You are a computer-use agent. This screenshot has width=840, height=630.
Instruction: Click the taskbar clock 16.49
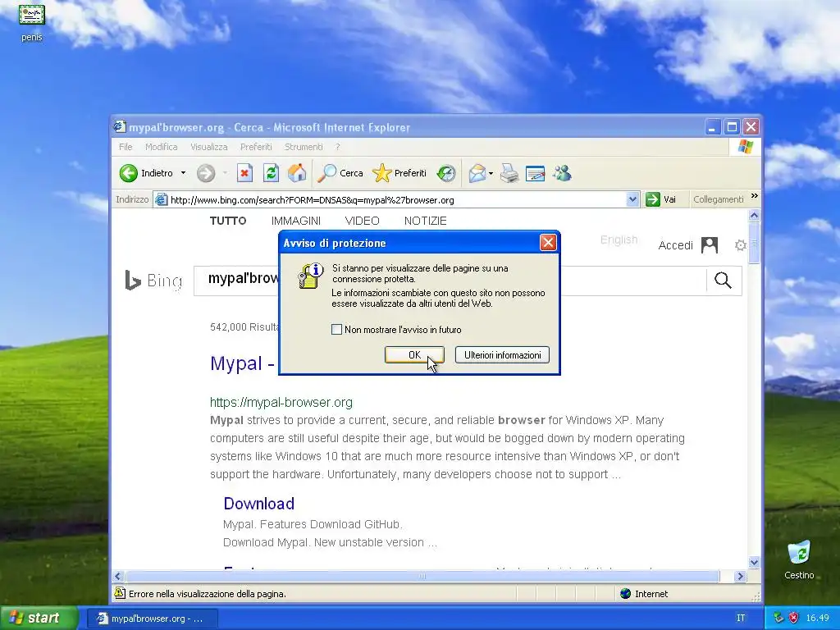pos(817,619)
